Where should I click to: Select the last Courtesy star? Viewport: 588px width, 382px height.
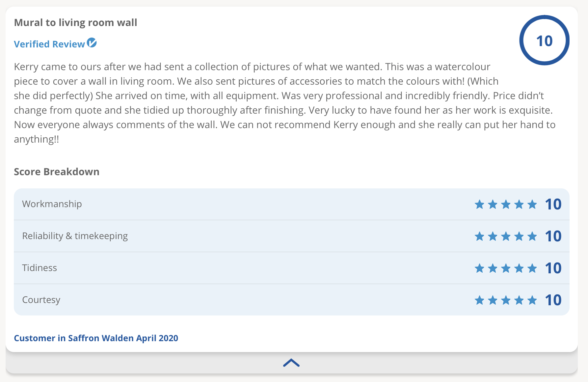pyautogui.click(x=532, y=300)
